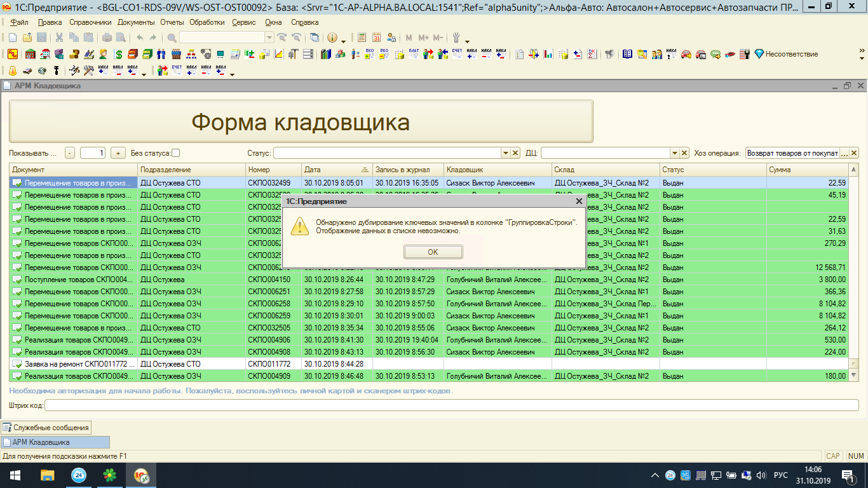Screen dimensions: 868x488
Task: Click the blue diamond Несоответствие icon
Action: (x=758, y=55)
